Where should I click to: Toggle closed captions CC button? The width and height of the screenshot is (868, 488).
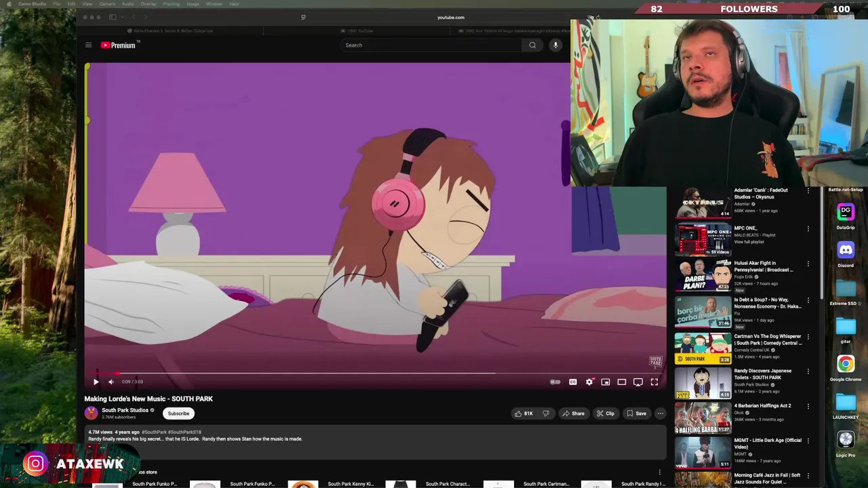pyautogui.click(x=573, y=382)
